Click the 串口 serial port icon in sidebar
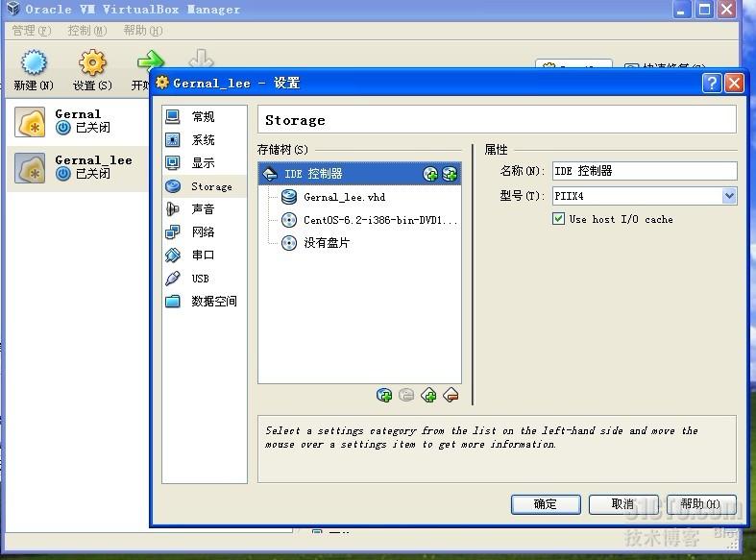The width and height of the screenshot is (756, 560). coord(173,255)
